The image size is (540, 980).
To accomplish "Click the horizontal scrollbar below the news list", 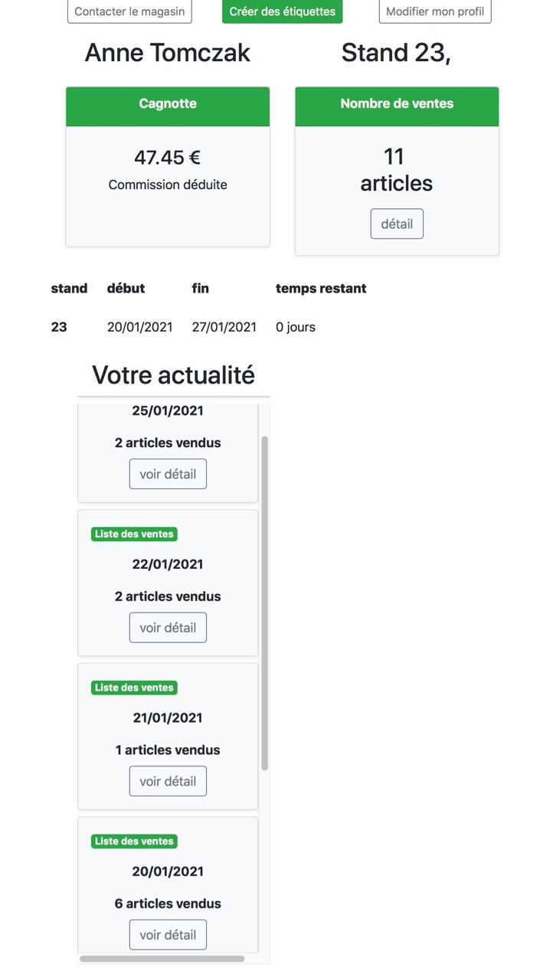I will [162, 958].
